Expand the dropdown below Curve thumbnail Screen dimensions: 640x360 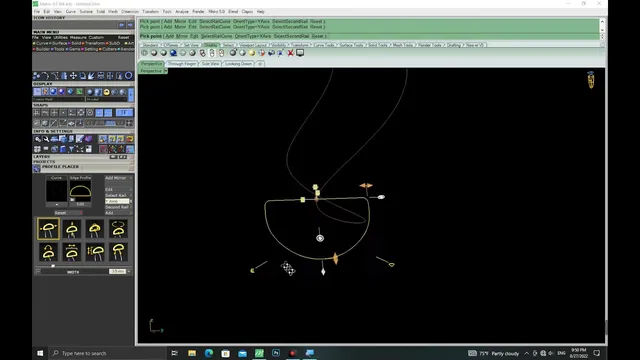(56, 204)
